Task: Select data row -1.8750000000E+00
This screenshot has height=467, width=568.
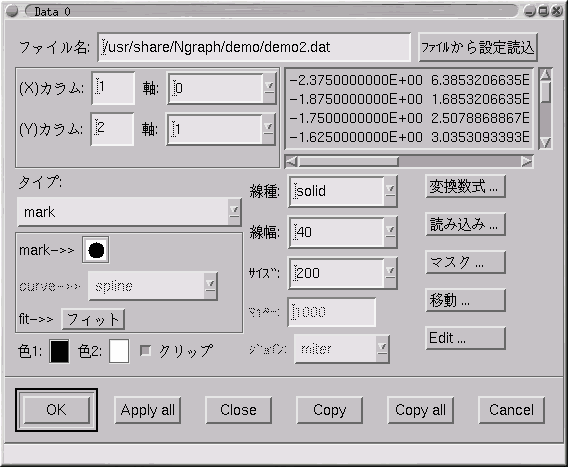Action: click(409, 99)
